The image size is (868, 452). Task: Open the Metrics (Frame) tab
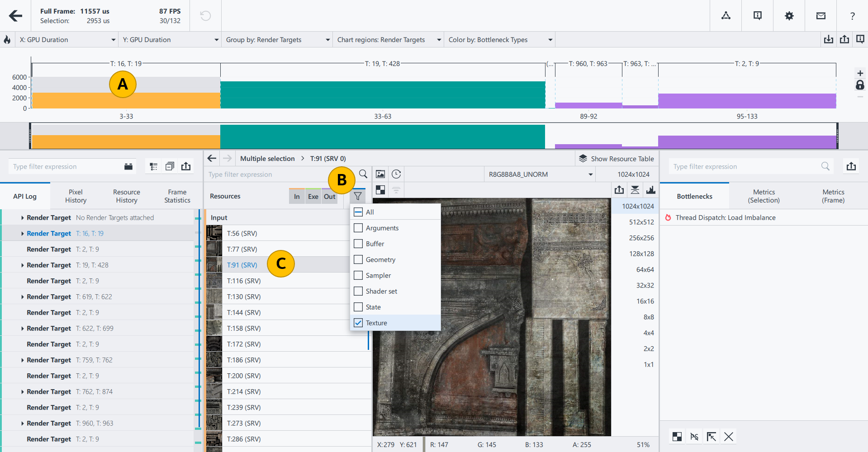click(833, 196)
